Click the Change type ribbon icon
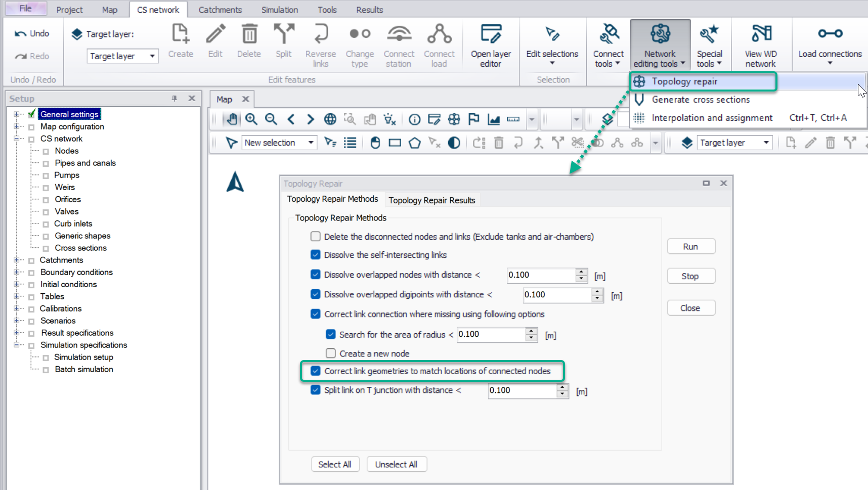Viewport: 868px width, 490px height. point(360,34)
